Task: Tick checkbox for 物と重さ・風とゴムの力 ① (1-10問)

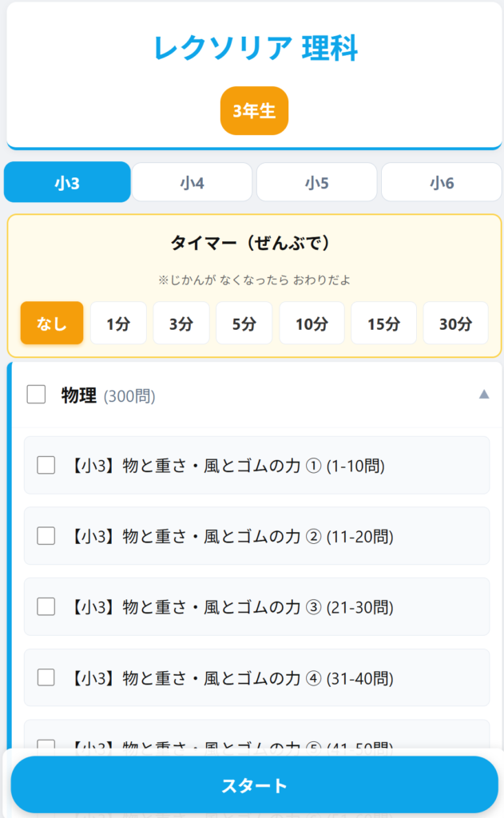Action: coord(46,465)
